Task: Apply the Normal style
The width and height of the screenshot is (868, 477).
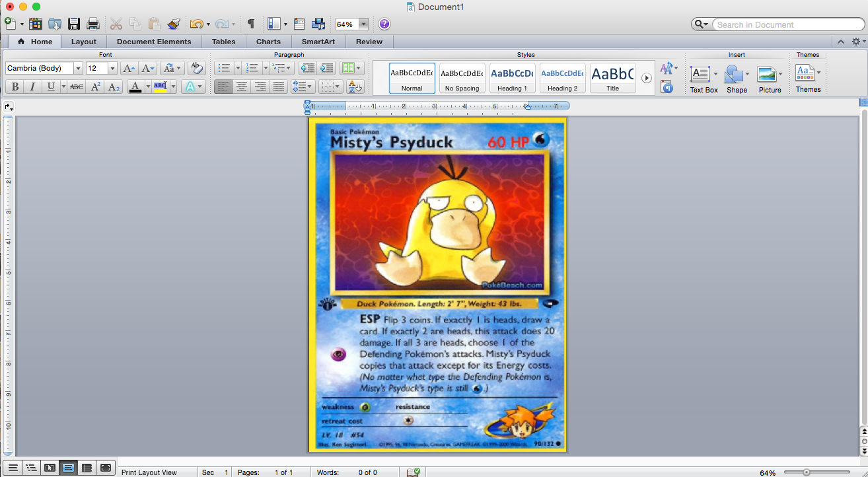Action: pos(412,78)
